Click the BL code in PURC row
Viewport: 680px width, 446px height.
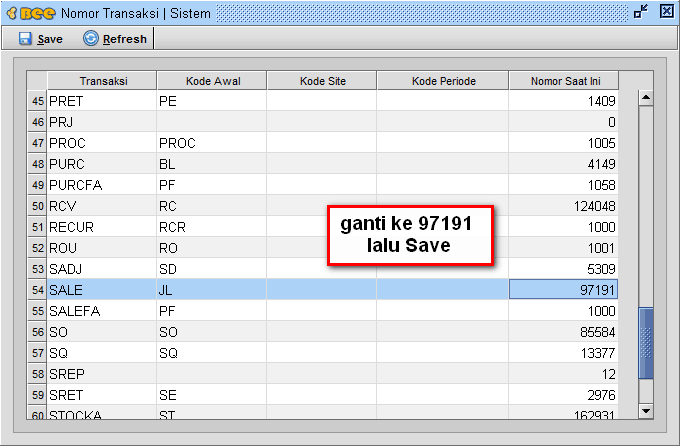tap(212, 164)
